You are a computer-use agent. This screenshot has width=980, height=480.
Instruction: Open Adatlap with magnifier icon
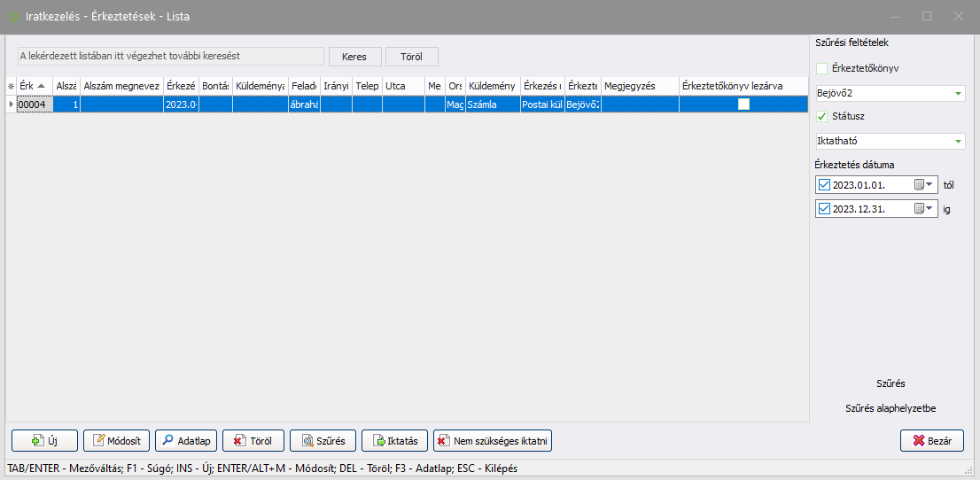[x=167, y=440]
